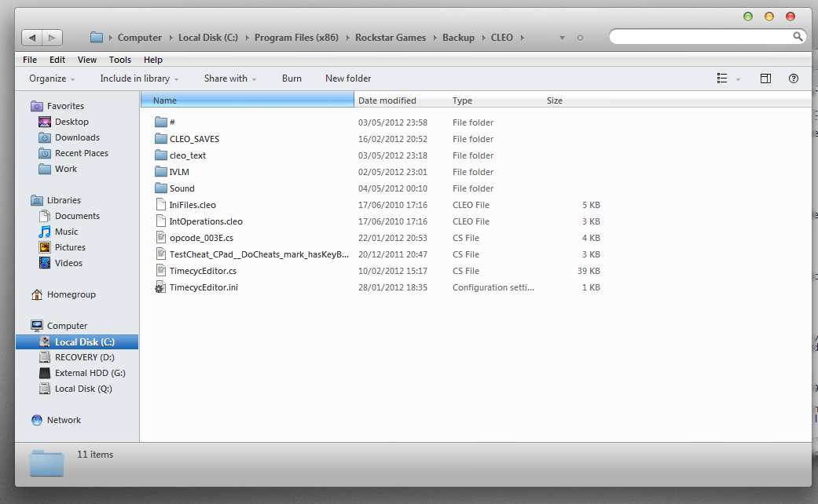Screen dimensions: 818x504
Task: Open the Homegroup sidebar item
Action: point(71,294)
